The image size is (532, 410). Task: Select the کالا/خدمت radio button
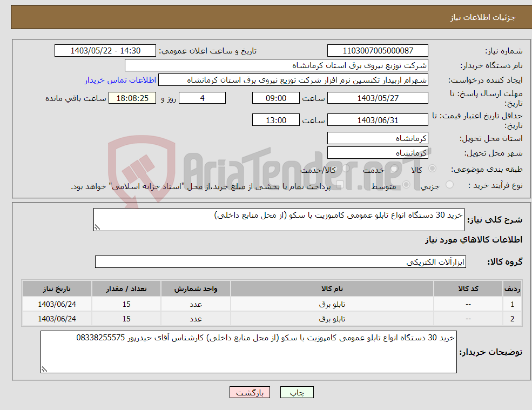pos(346,169)
